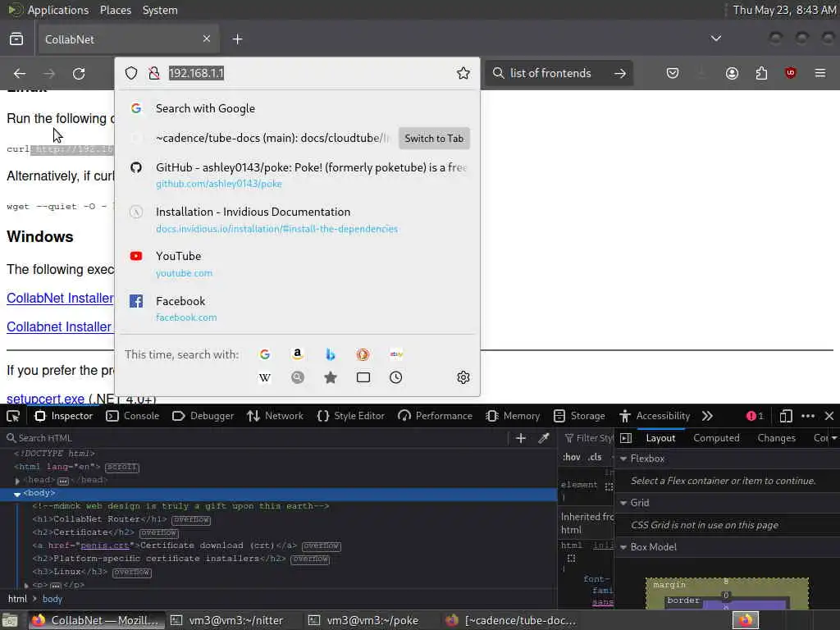Click the error count badge
The width and height of the screenshot is (840, 630).
tap(755, 416)
